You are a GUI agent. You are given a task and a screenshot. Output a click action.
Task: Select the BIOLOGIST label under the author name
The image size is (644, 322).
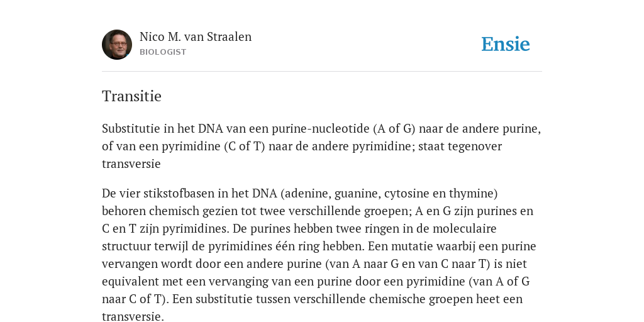click(163, 52)
